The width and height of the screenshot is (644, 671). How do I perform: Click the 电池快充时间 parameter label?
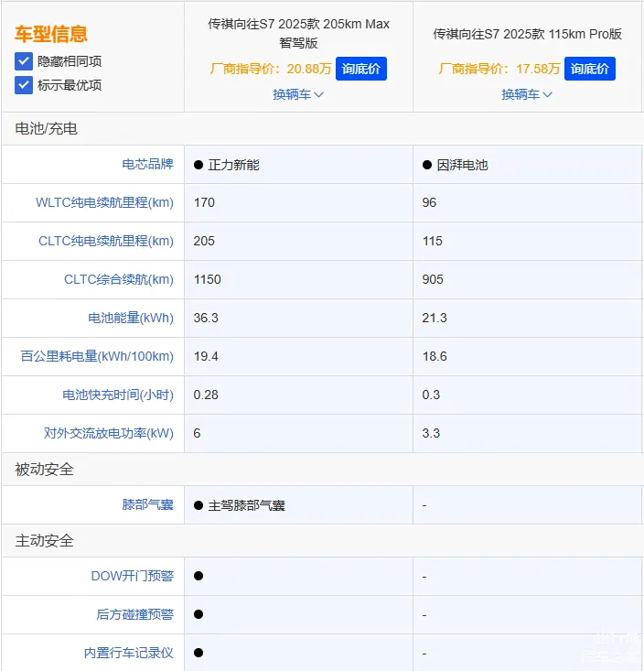click(117, 395)
